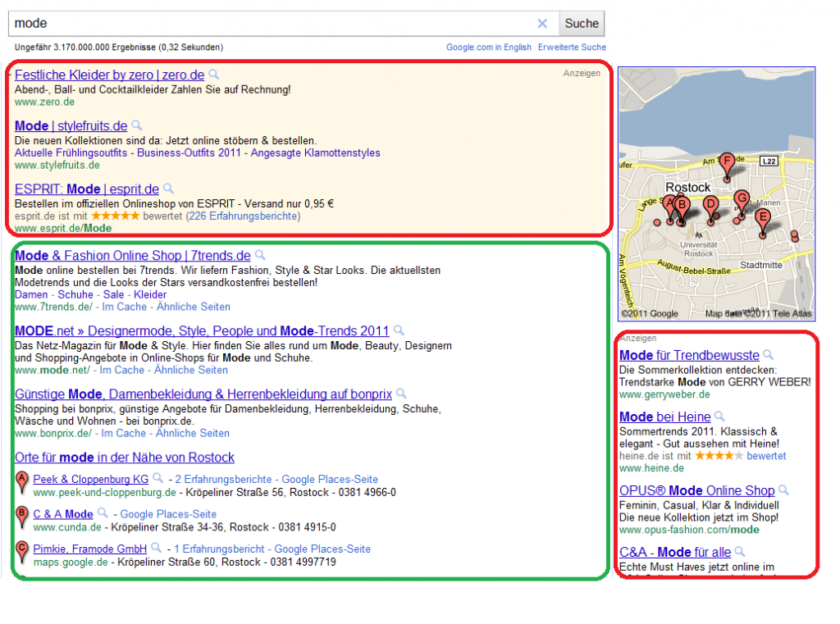Follow Business-Outfits 2011 sitelink
This screenshot has width=840, height=624.
(x=189, y=153)
